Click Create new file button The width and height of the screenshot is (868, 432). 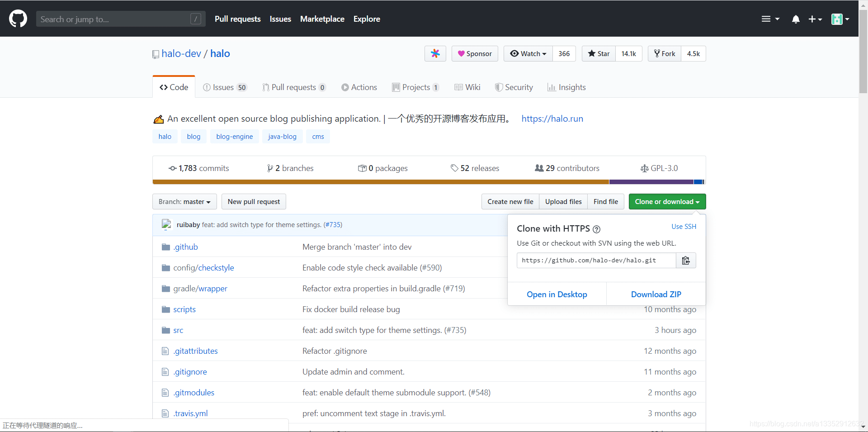click(510, 202)
